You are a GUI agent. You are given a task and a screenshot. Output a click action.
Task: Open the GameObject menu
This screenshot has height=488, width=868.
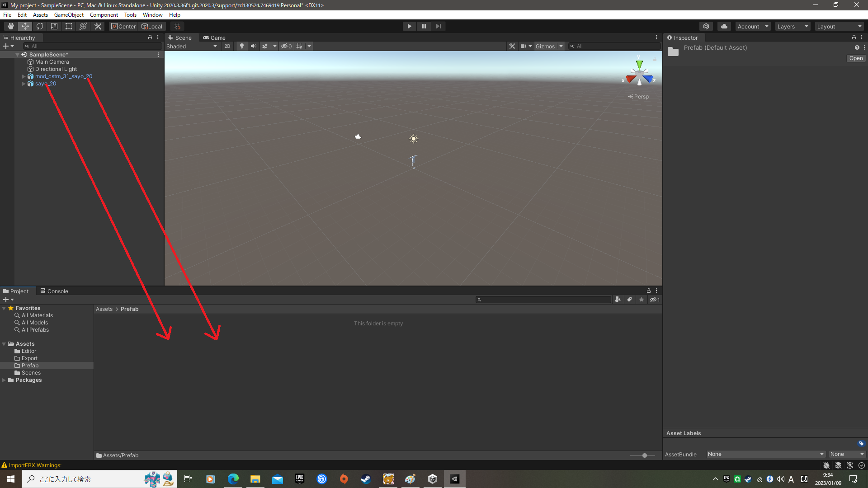coord(69,15)
